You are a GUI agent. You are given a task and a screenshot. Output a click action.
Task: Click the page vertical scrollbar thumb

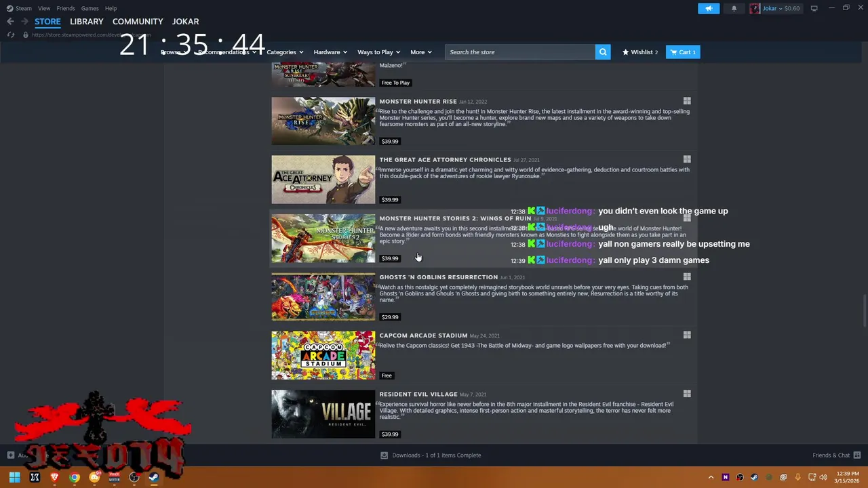click(864, 310)
